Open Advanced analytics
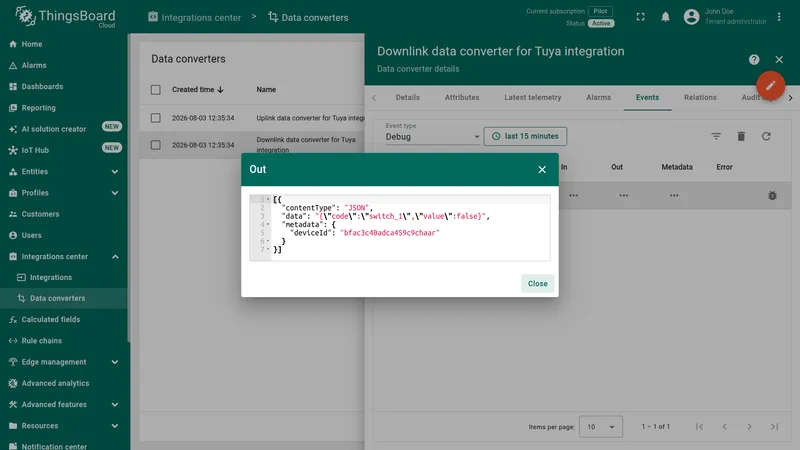Screen dimensions: 800x450 (64, 383)
